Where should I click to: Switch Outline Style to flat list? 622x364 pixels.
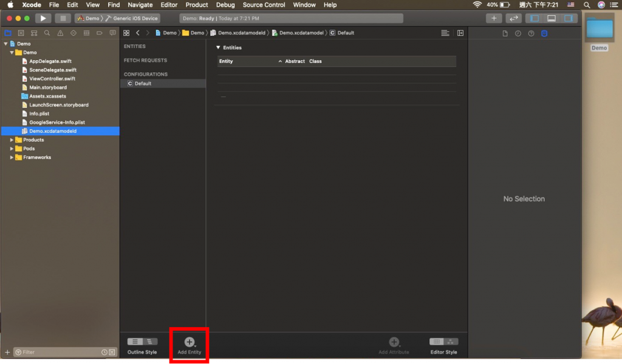[x=135, y=342]
